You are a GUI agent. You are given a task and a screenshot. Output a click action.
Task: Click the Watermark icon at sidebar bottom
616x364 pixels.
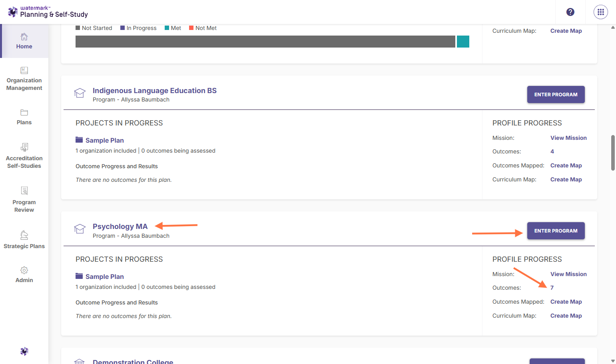[x=24, y=351]
